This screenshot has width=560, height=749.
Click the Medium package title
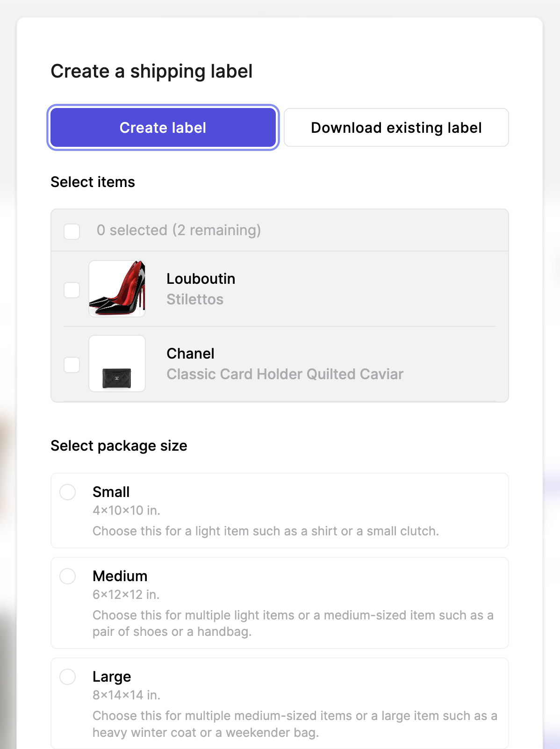point(120,576)
